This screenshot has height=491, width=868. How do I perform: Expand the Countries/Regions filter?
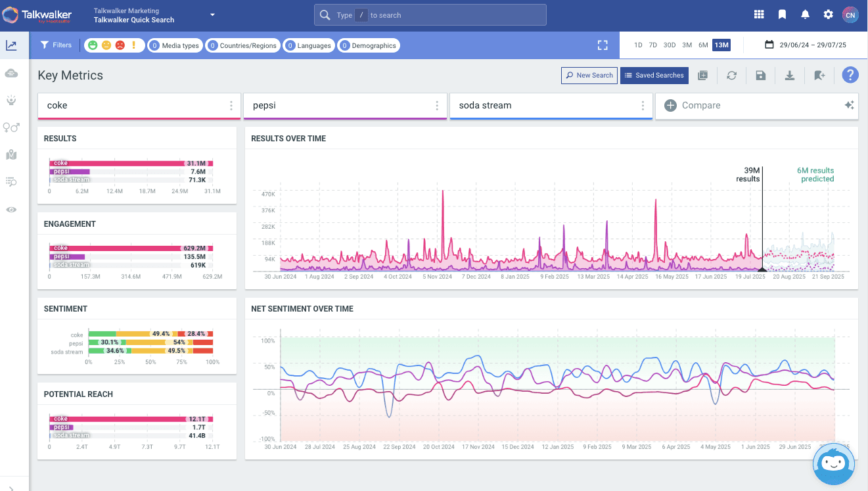[242, 45]
